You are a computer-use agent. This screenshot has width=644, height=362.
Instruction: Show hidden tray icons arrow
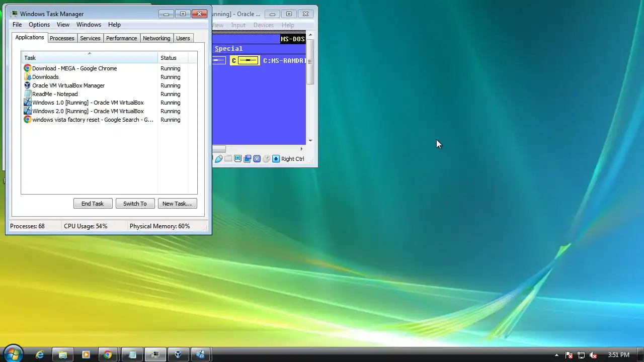556,355
